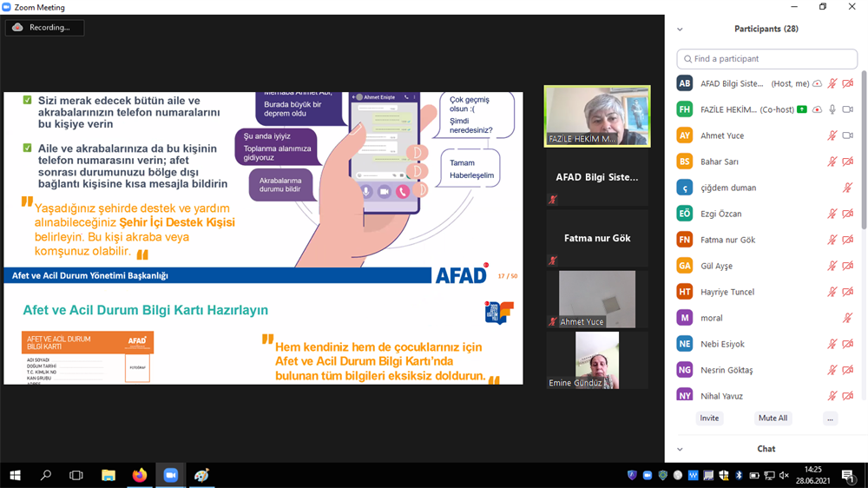The width and height of the screenshot is (868, 488).
Task: Open the notification center icon
Action: tap(847, 475)
